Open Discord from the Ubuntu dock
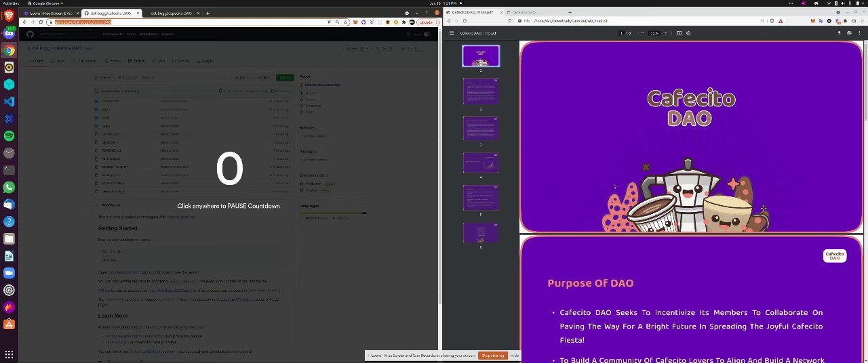Screen dimensions: 868x363 pyautogui.click(x=9, y=33)
